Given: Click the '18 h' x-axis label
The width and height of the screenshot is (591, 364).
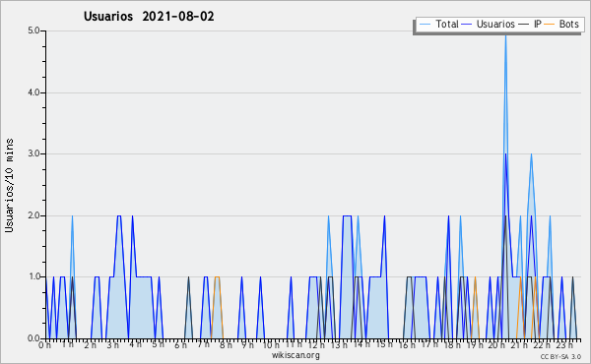Looking at the screenshot, I should coord(452,344).
